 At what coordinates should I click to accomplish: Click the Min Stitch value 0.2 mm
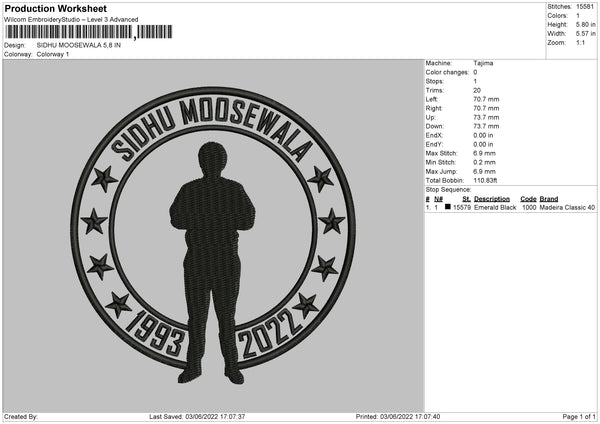(484, 162)
